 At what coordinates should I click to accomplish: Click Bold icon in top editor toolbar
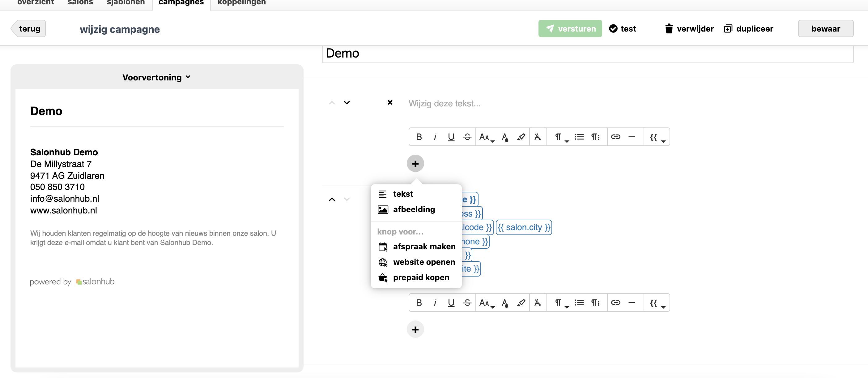tap(419, 137)
